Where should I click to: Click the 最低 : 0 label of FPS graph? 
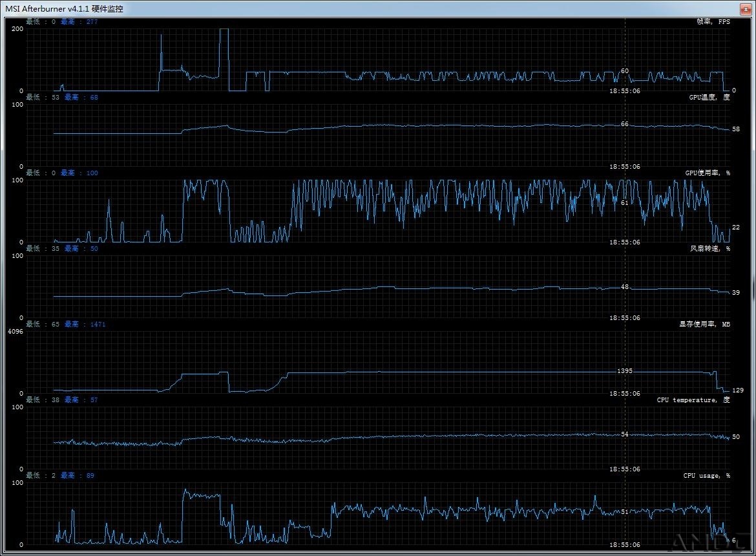tap(41, 22)
